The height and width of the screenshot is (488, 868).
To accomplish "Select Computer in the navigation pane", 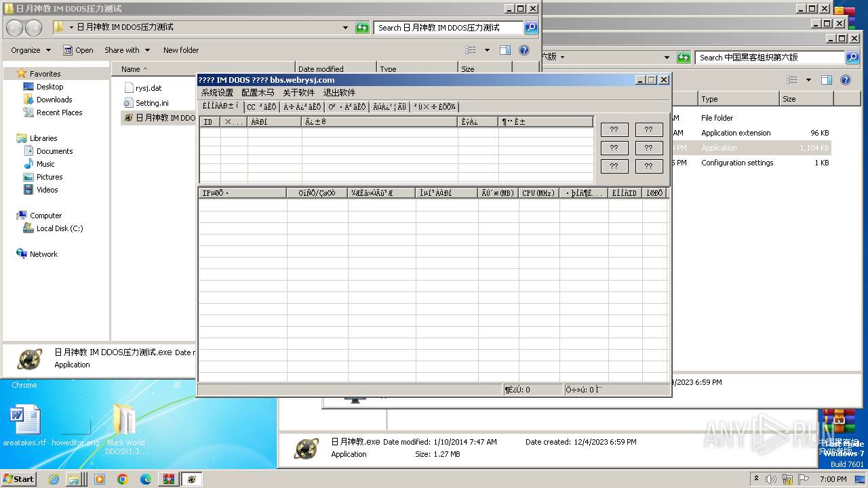I will tap(45, 216).
